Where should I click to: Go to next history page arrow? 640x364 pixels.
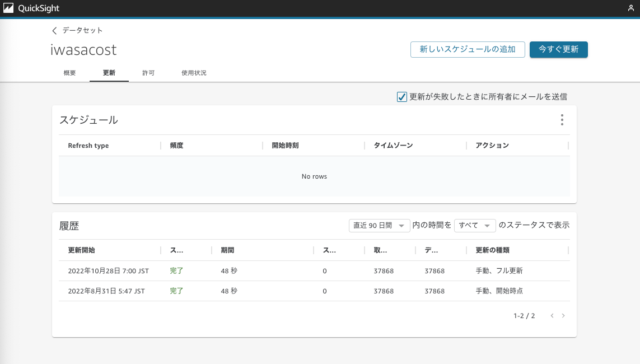pos(563,315)
